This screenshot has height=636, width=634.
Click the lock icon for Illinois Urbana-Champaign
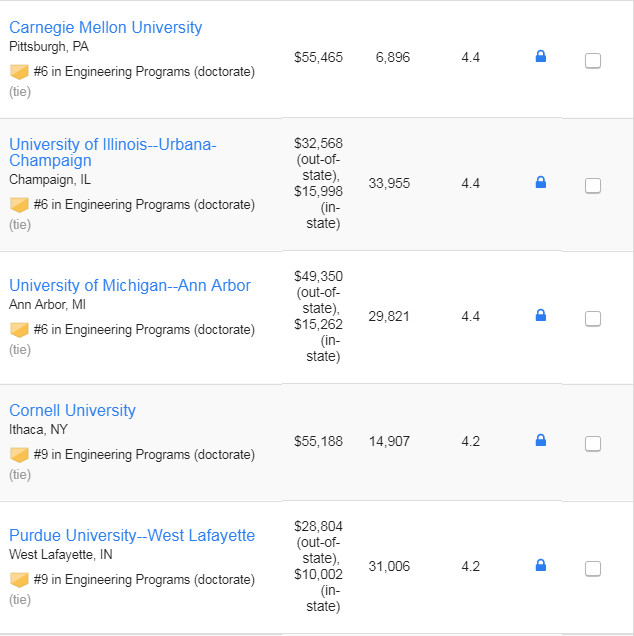(540, 182)
